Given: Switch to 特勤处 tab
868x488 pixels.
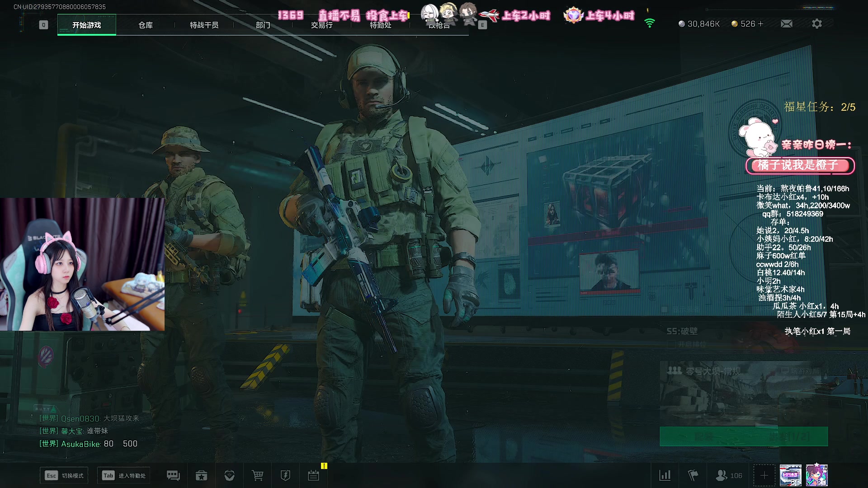Looking at the screenshot, I should tap(381, 25).
